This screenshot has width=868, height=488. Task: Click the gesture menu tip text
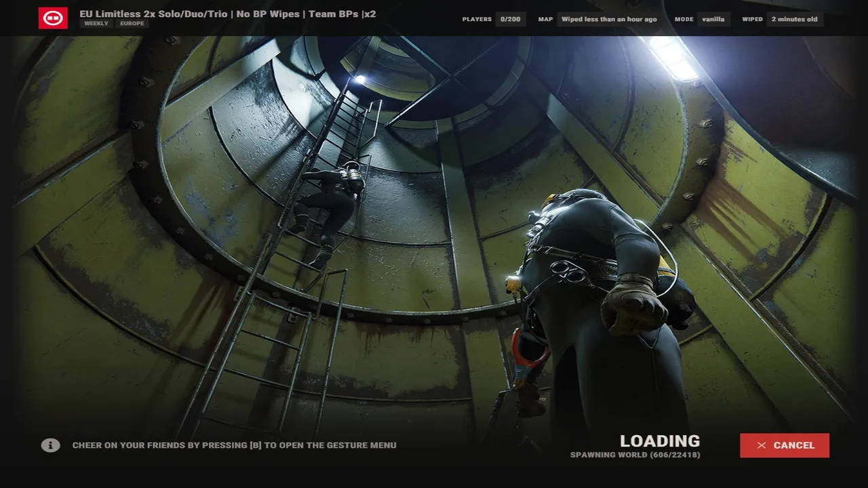point(235,445)
